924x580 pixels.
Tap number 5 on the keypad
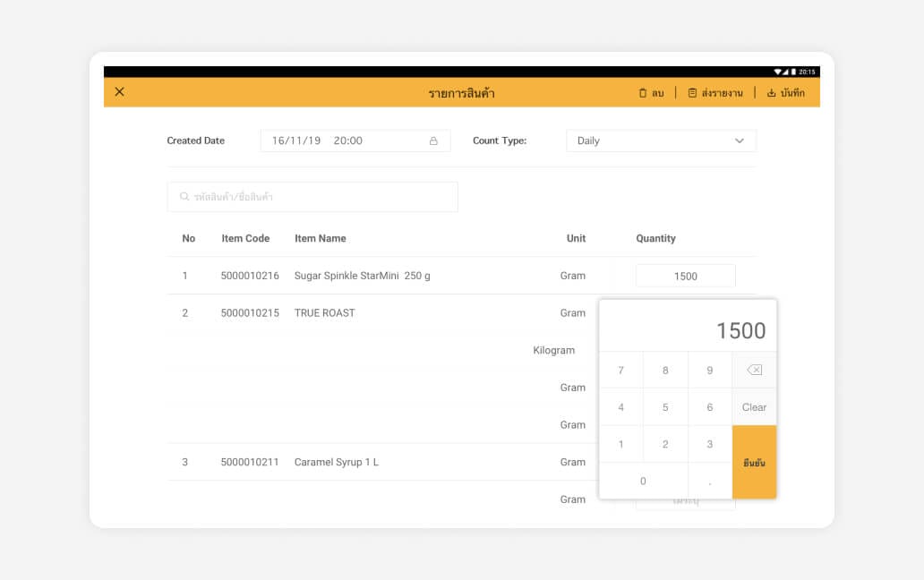[665, 407]
